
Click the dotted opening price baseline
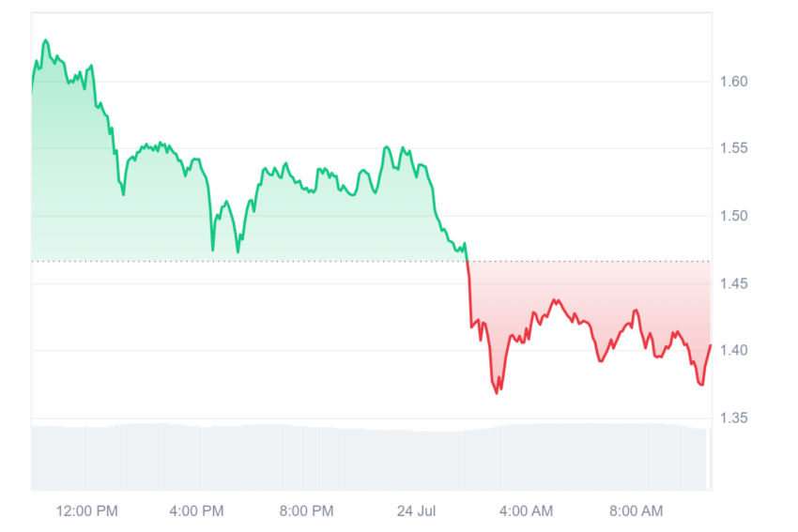pos(371,262)
